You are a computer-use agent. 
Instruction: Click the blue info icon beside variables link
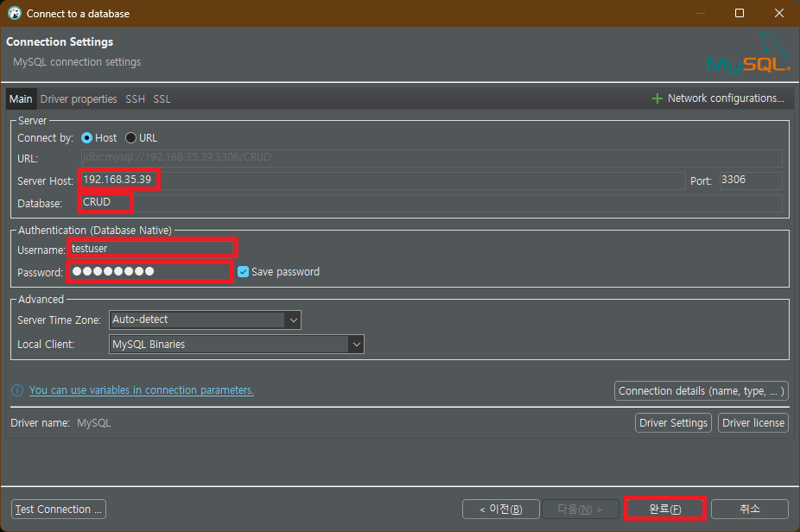(x=17, y=390)
